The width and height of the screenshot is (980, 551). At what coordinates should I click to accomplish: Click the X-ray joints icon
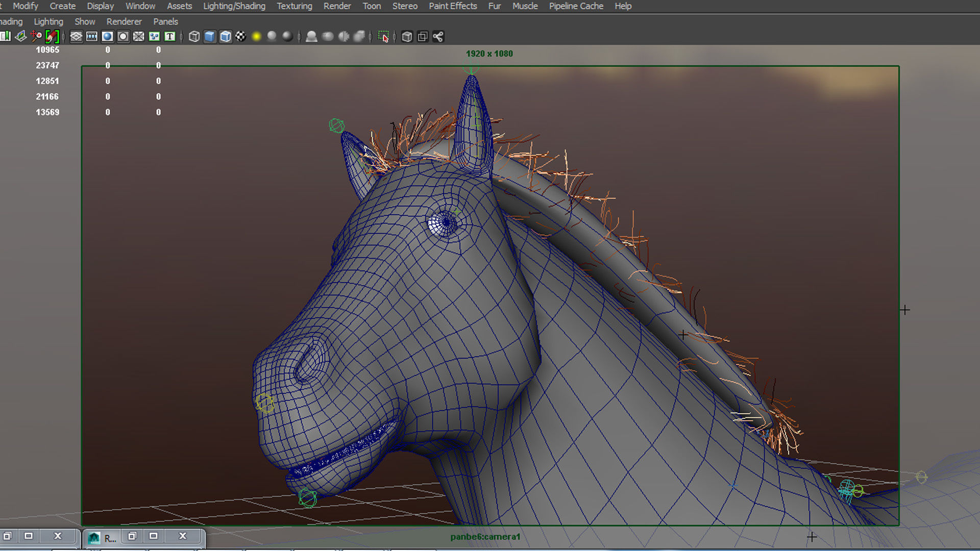(x=438, y=36)
